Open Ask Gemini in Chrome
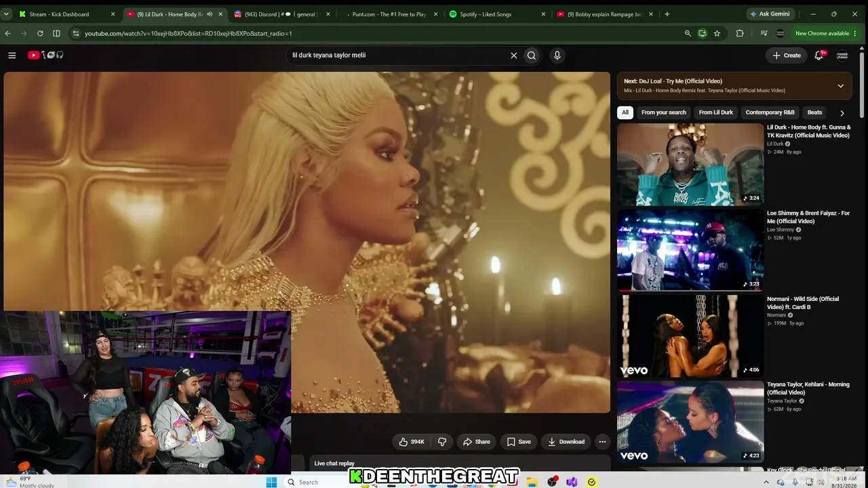 (x=771, y=14)
